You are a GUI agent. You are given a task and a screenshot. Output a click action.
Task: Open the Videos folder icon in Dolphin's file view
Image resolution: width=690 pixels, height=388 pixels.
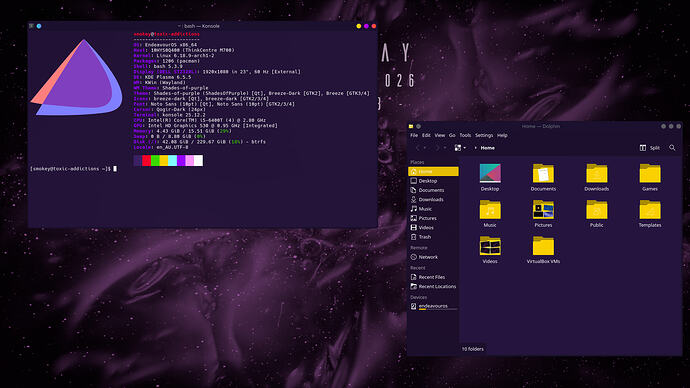tap(490, 246)
